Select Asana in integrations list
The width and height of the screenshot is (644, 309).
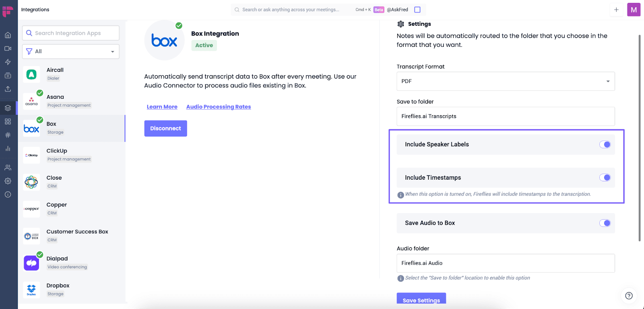[x=72, y=101]
